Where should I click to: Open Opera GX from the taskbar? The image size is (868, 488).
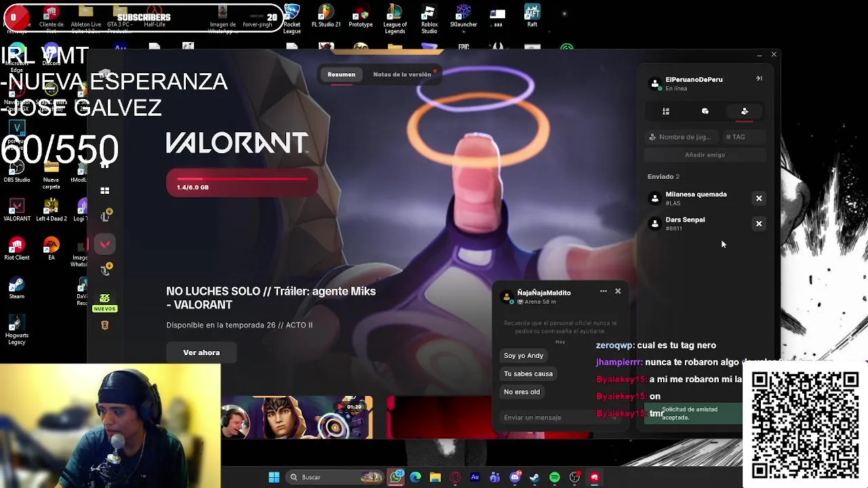pyautogui.click(x=455, y=477)
